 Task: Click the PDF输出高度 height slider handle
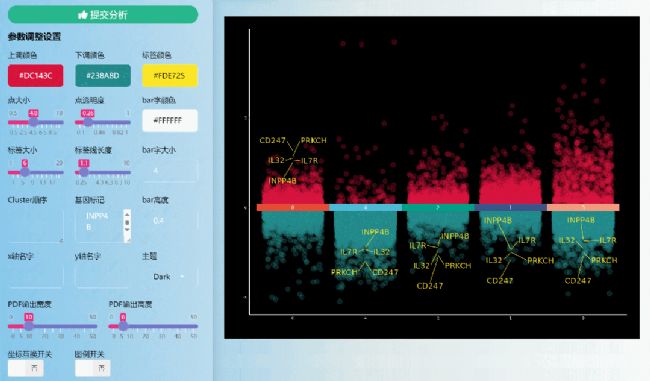tap(123, 326)
